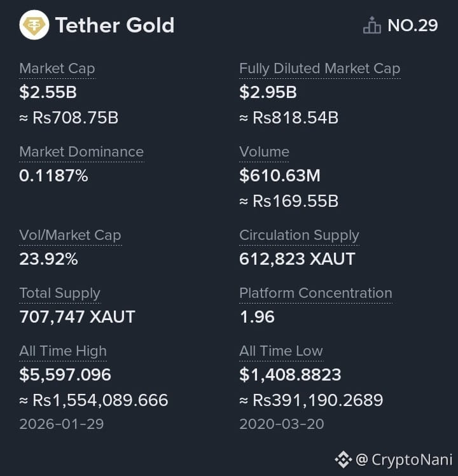
Task: Show Market Cap tooltip label
Action: click(57, 68)
